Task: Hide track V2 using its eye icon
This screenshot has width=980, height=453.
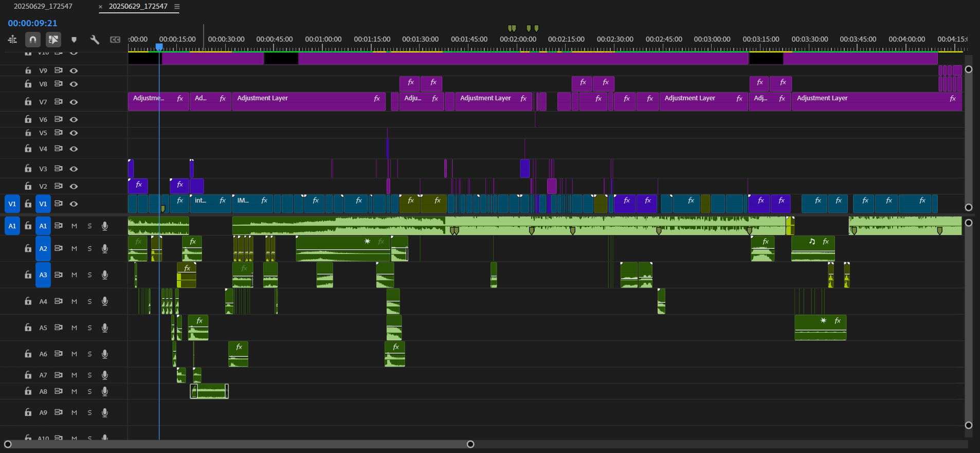Action: 74,186
